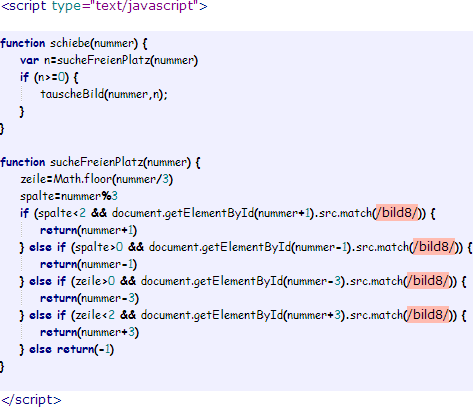
Task: Click the opening script tag
Action: [x=104, y=6]
